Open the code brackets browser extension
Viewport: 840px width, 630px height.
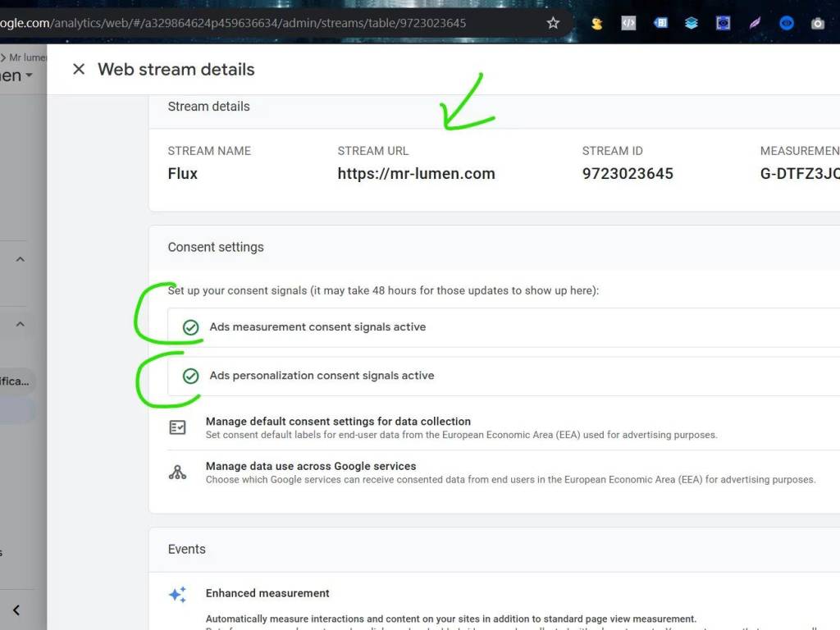coord(628,23)
